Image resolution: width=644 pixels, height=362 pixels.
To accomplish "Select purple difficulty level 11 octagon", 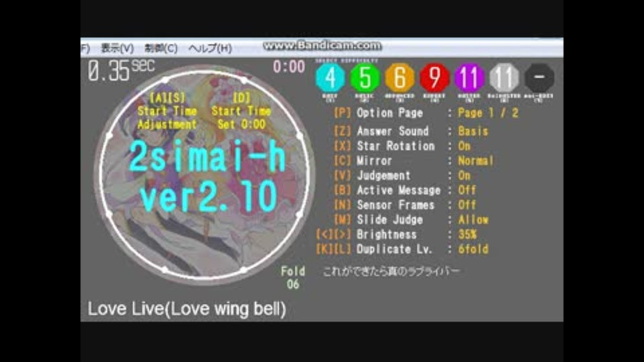I will click(469, 78).
